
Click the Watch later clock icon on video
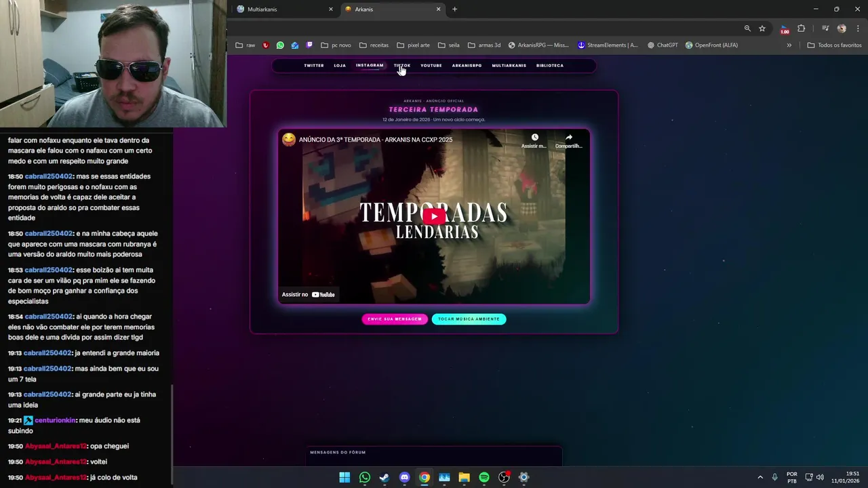534,138
